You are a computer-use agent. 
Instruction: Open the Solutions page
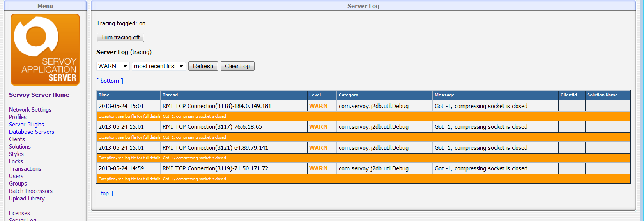[20, 147]
